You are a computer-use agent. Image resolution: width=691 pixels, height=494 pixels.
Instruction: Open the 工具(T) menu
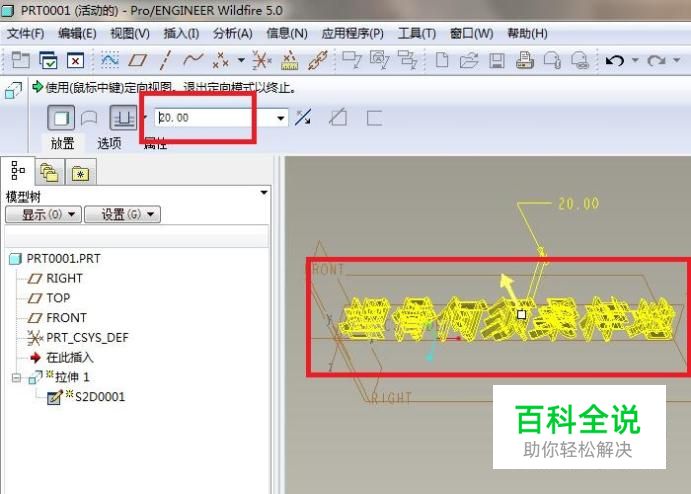click(416, 33)
